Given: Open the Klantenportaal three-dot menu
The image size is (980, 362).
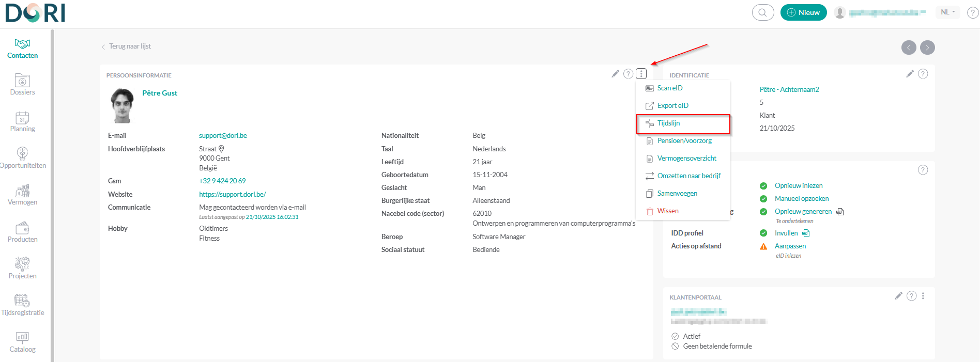Looking at the screenshot, I should pyautogui.click(x=923, y=296).
